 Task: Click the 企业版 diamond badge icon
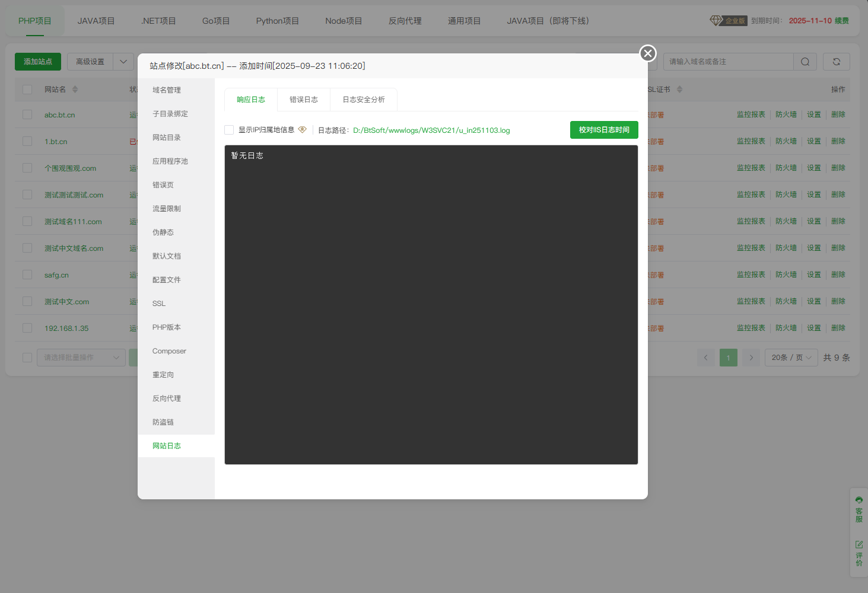[x=716, y=20]
